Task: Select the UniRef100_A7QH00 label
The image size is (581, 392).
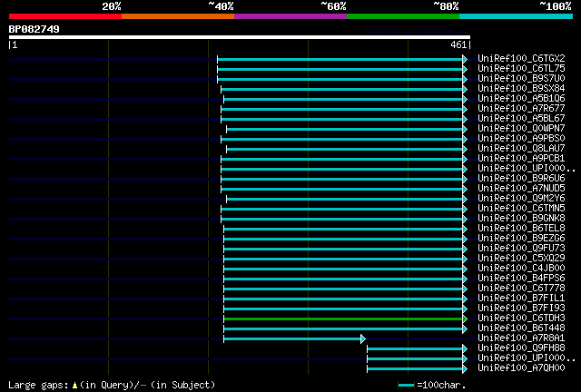Action: (521, 368)
